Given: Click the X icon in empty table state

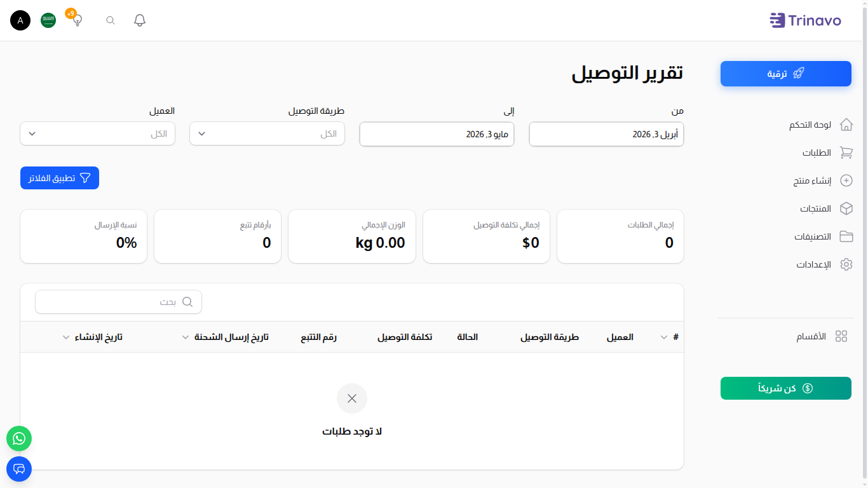Looking at the screenshot, I should 352,398.
